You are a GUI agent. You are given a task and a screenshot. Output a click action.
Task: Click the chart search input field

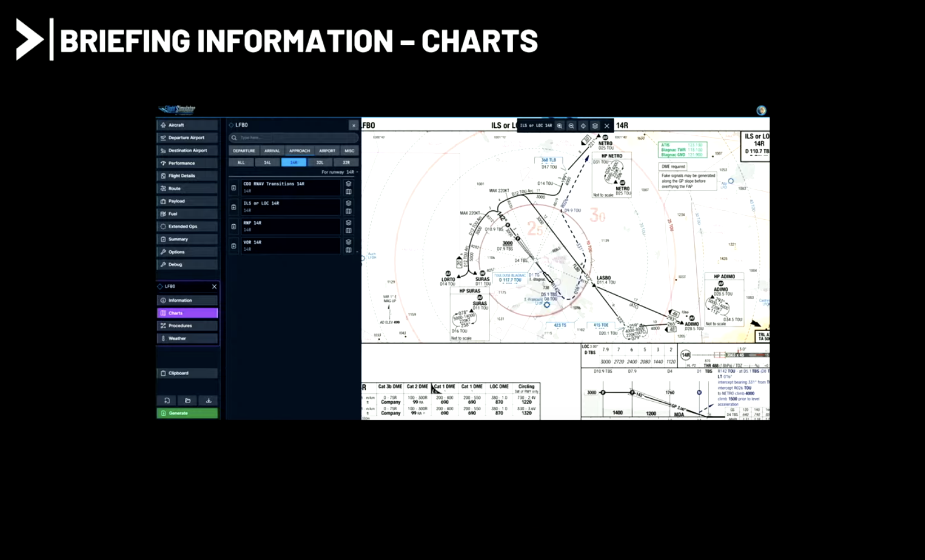tap(293, 137)
